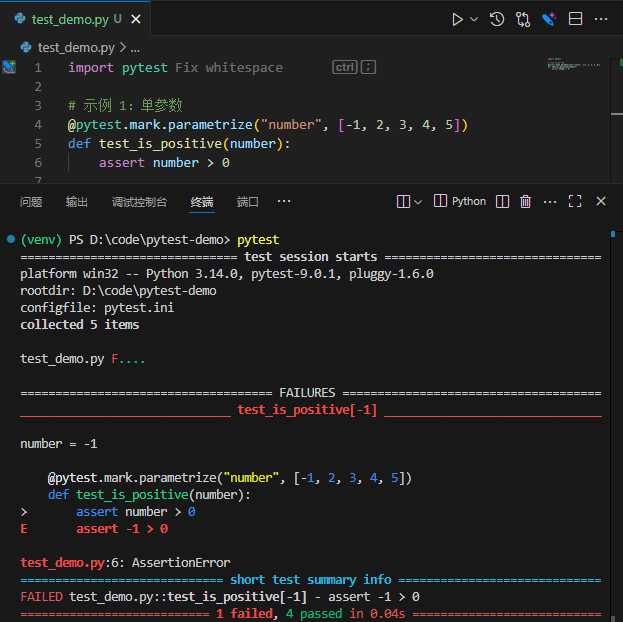The height and width of the screenshot is (622, 623).
Task: Open the run options dropdown arrow
Action: coord(474,19)
